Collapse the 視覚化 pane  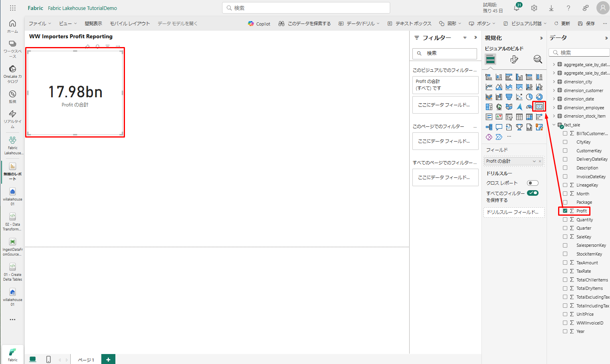541,38
